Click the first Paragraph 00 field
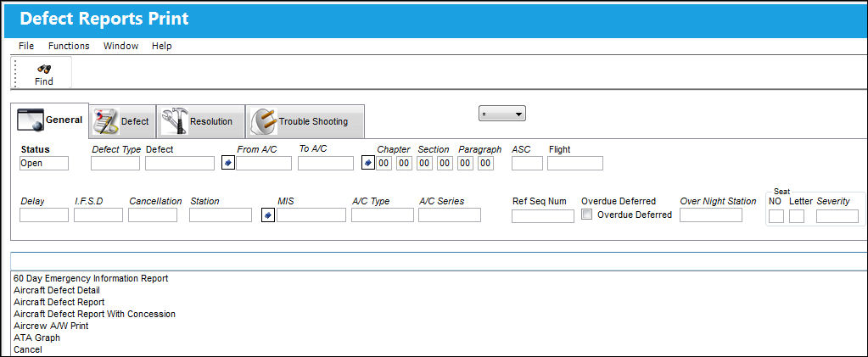 click(x=466, y=164)
